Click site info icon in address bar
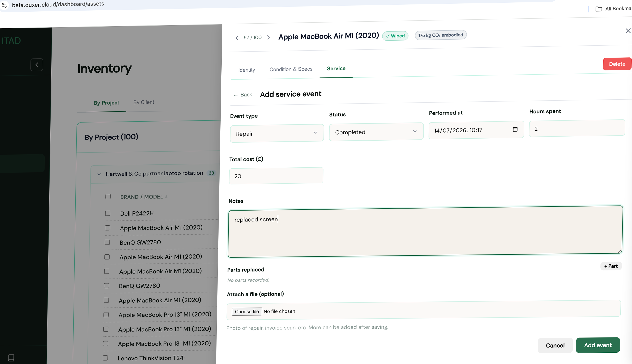The image size is (632, 364). click(4, 5)
